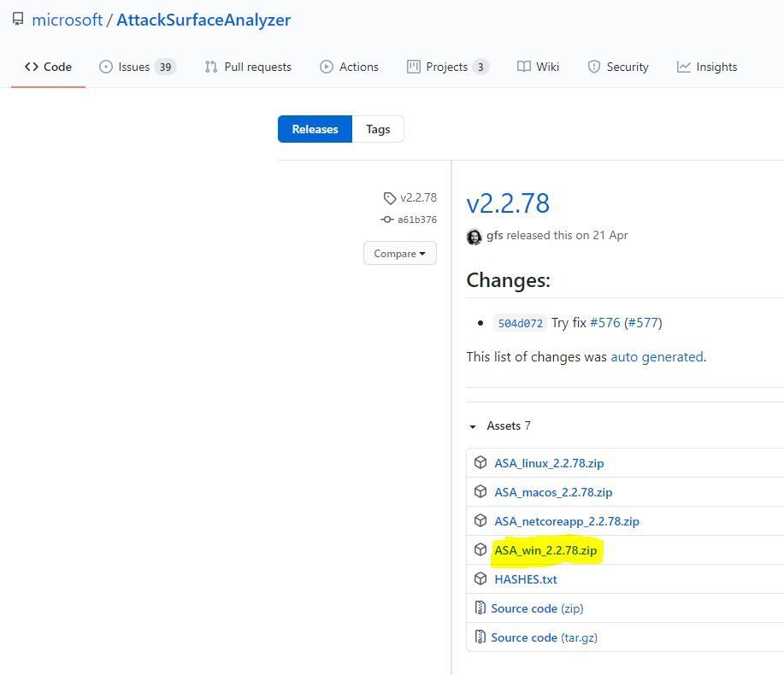Download ASA_win_2.2.78.zip
Image resolution: width=784 pixels, height=675 pixels.
tap(545, 550)
